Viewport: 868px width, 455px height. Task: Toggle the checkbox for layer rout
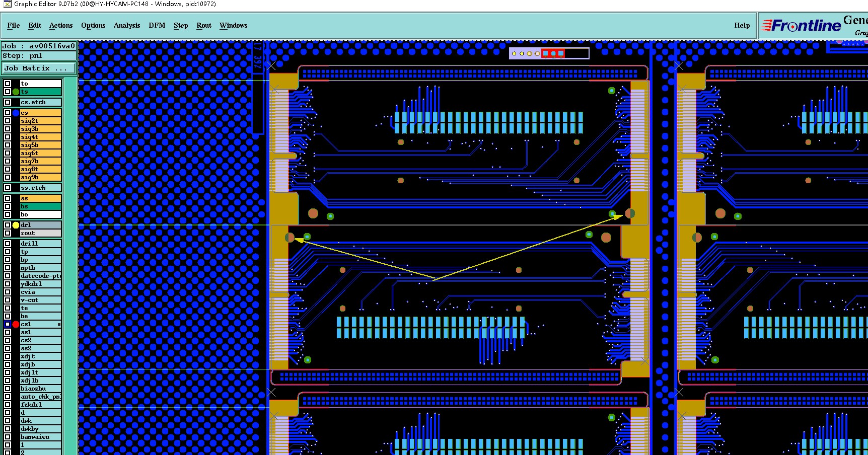tap(8, 233)
